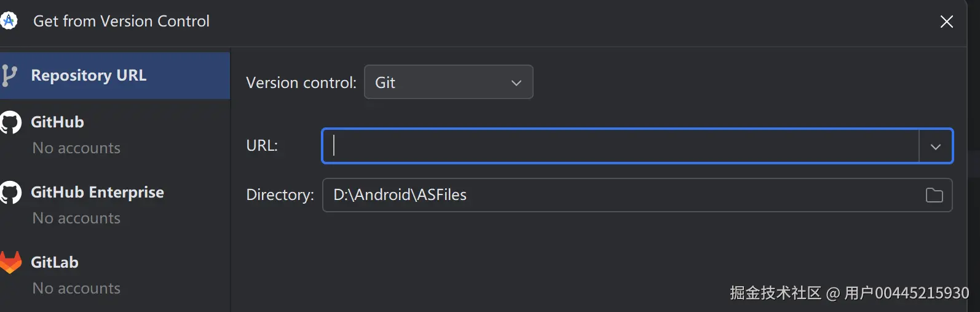Browse for directory using folder icon
The image size is (980, 312).
(x=934, y=195)
